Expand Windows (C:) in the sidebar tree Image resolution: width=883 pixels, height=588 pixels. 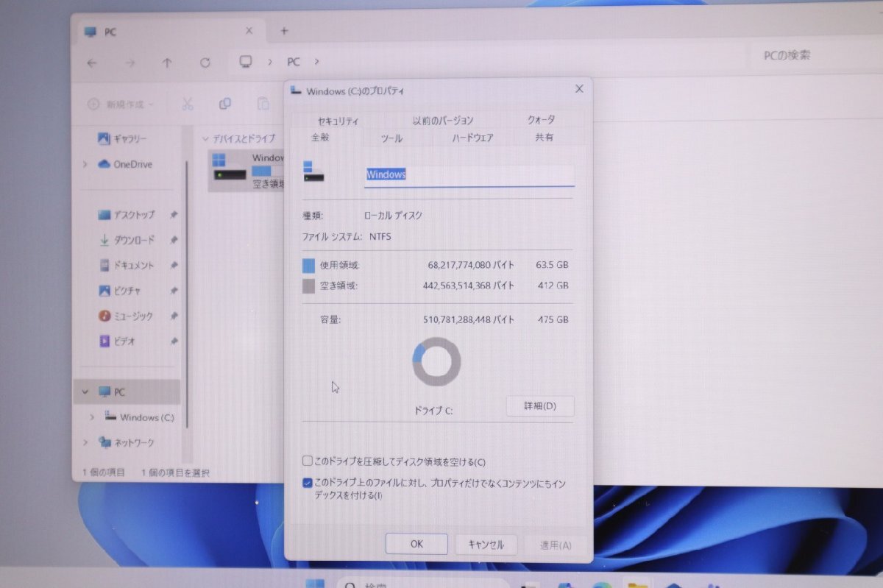(91, 417)
